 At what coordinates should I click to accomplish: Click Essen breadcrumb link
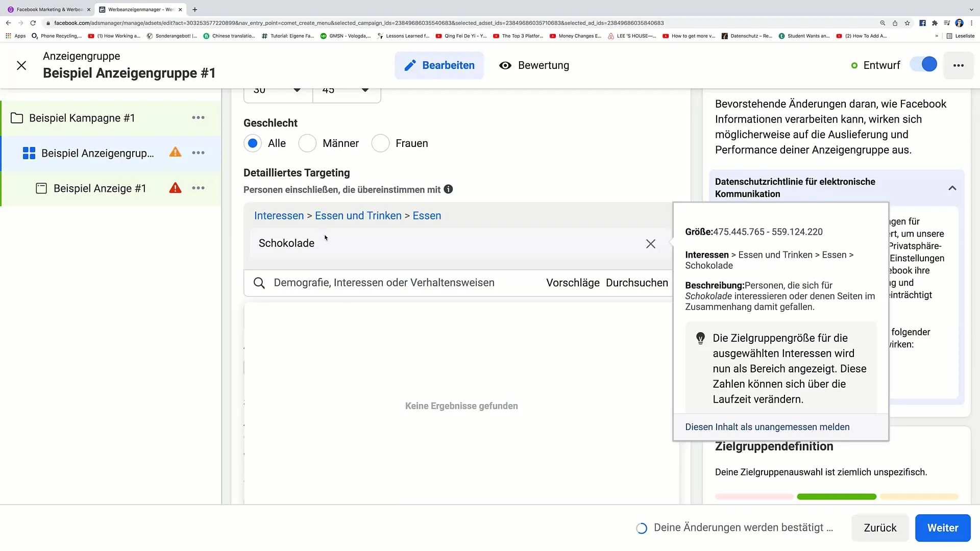(x=427, y=216)
